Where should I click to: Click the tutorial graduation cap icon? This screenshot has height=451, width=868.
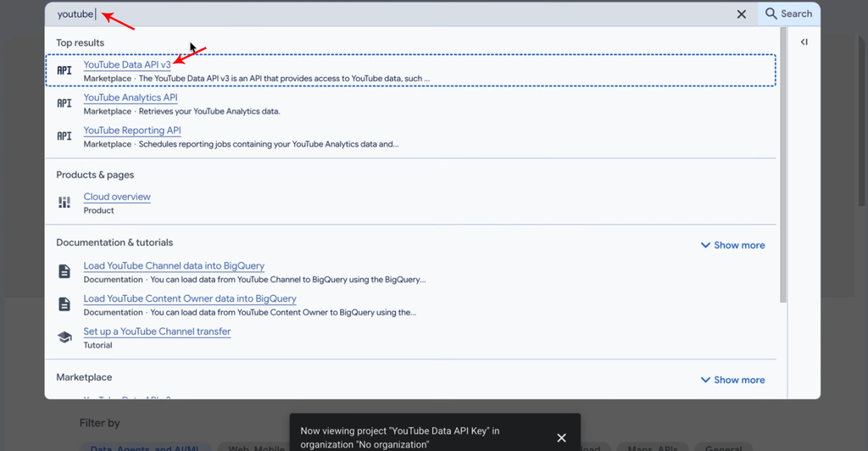point(64,337)
